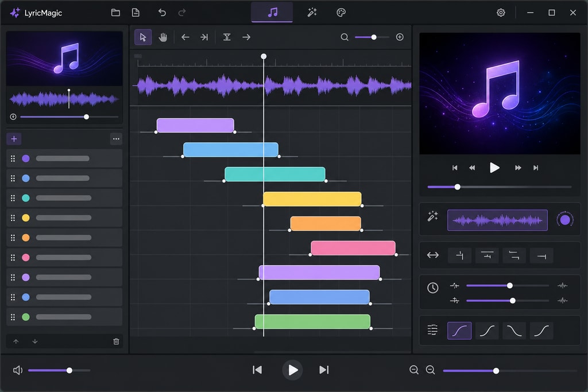
Task: Create a new document file
Action: [136, 13]
